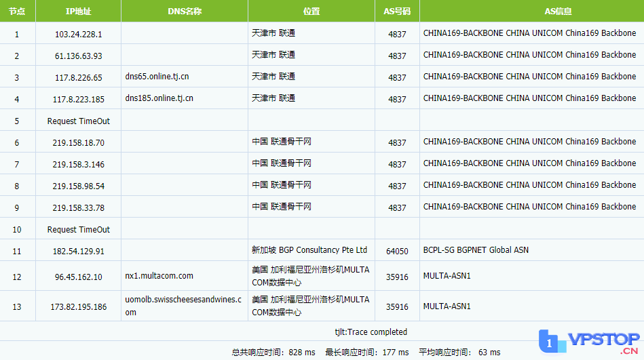Click 中国 联通骨干网 location in node 6 row
The image size is (644, 360).
coord(282,142)
